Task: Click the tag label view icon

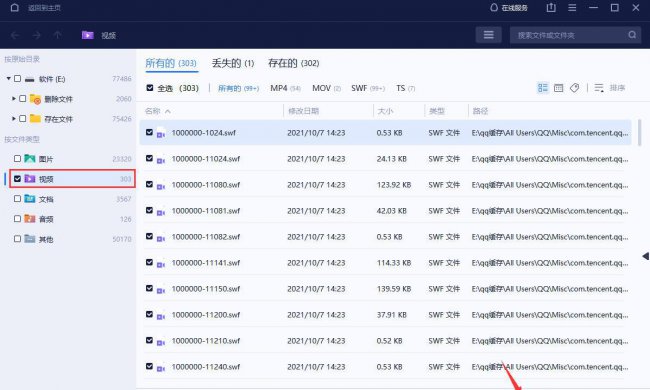Action: coord(574,87)
